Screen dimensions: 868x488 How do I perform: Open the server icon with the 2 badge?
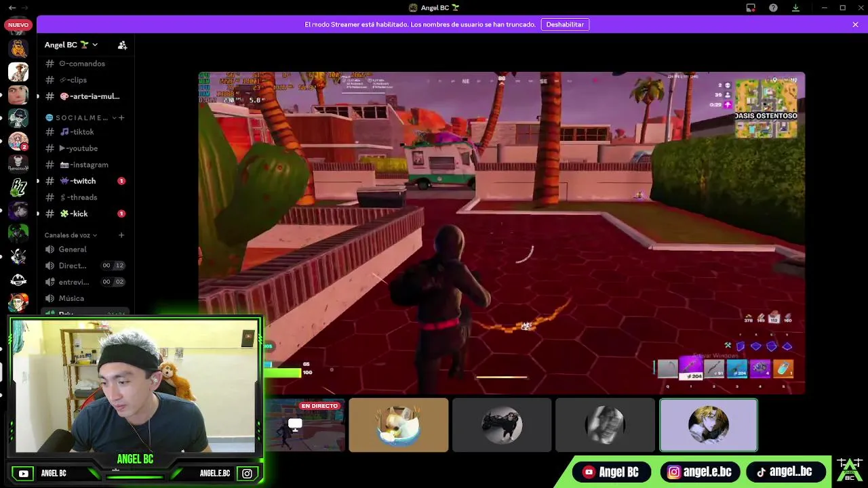18,141
